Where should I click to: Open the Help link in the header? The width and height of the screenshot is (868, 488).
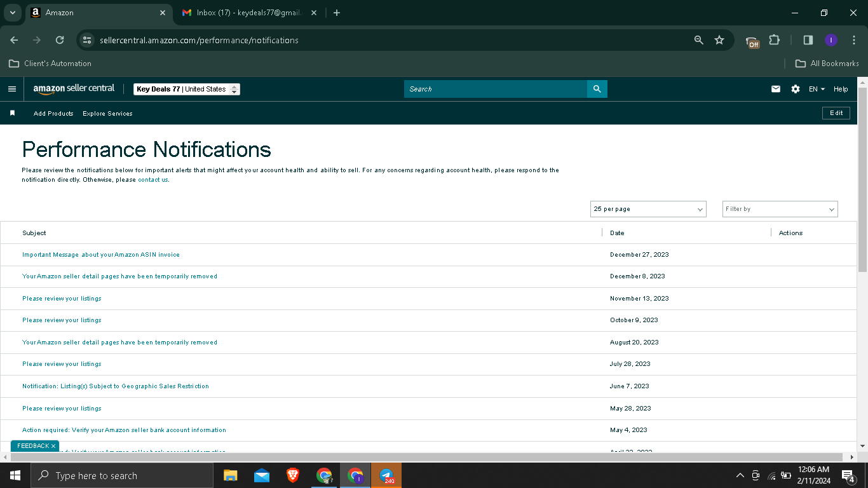coord(841,89)
